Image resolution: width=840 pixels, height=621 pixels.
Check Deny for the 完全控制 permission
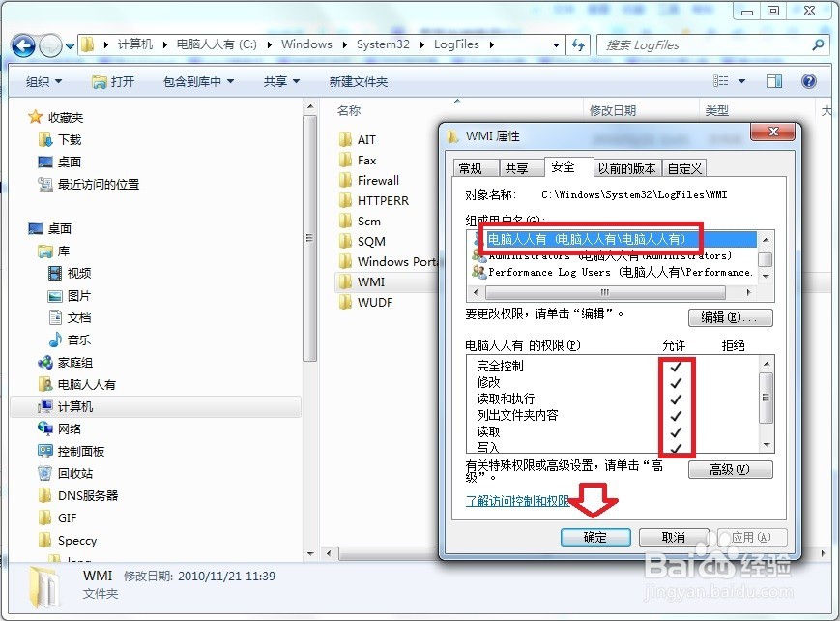(x=732, y=366)
